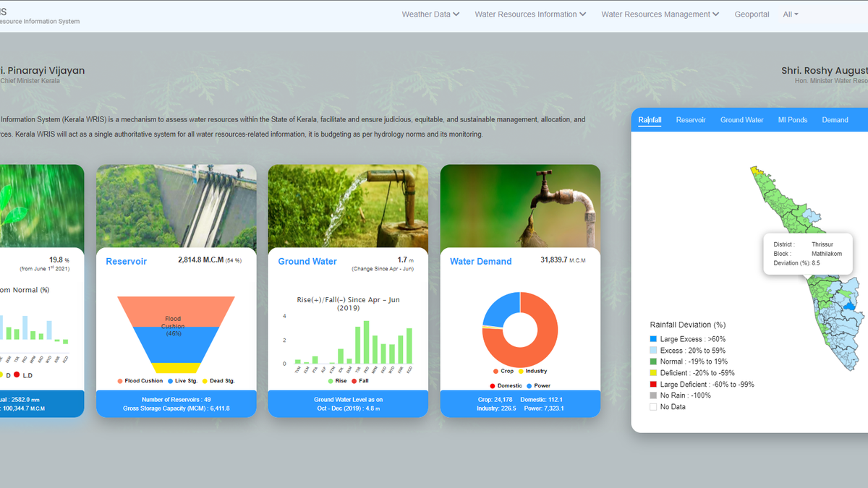Expand the Water Resources Information menu

(x=529, y=14)
